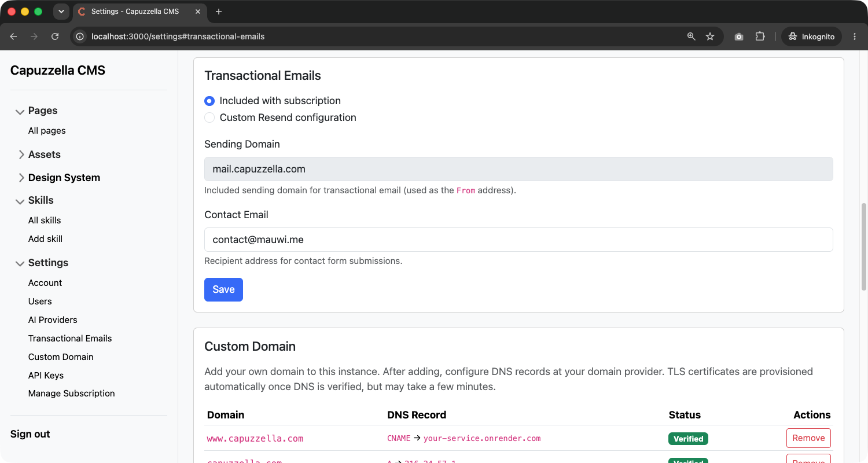Open the zoom magnifier icon in the address bar
Screen dimensions: 868x463
691,36
